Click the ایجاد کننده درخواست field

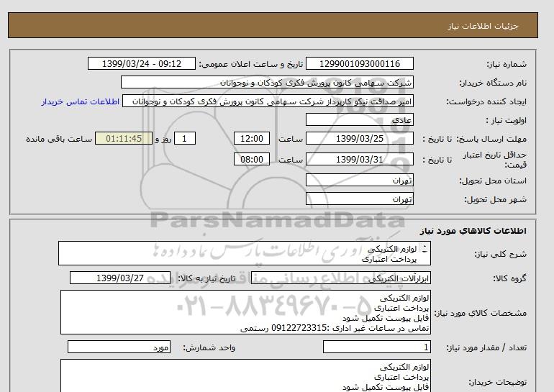click(268, 101)
